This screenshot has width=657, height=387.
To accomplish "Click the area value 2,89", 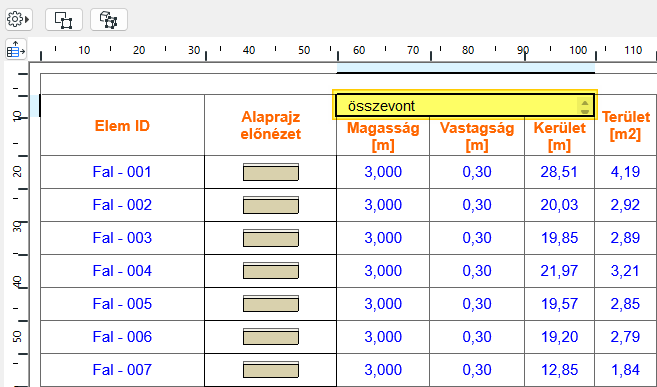I will pyautogui.click(x=625, y=238).
